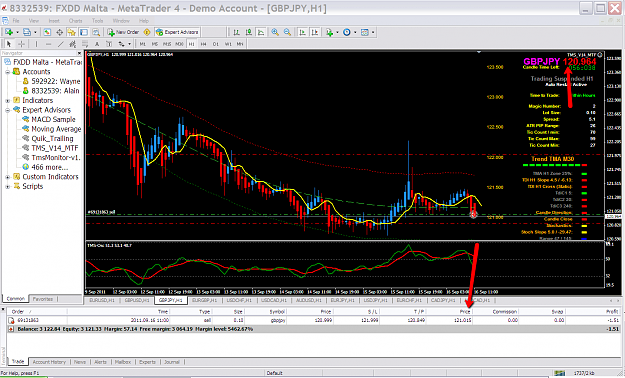This screenshot has width=625, height=378.
Task: Select the Text Label tool
Action: (108, 44)
